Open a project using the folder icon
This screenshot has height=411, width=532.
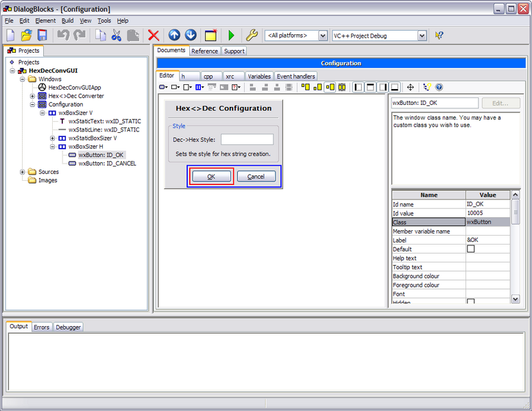(27, 35)
